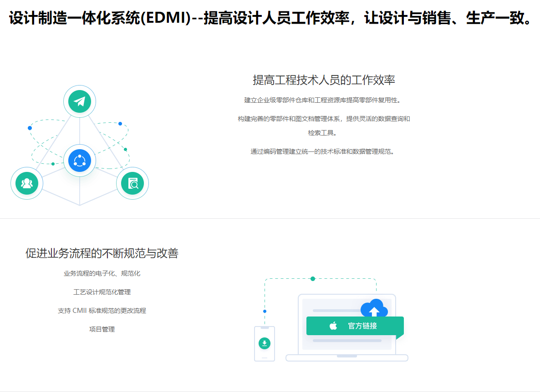Click the 促进业务流程的不断规范与改善 heading
The width and height of the screenshot is (540, 392).
102,254
